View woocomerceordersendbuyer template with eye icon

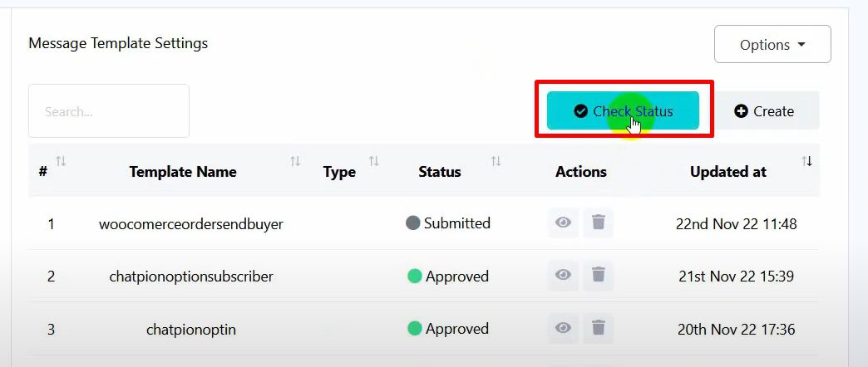point(563,223)
